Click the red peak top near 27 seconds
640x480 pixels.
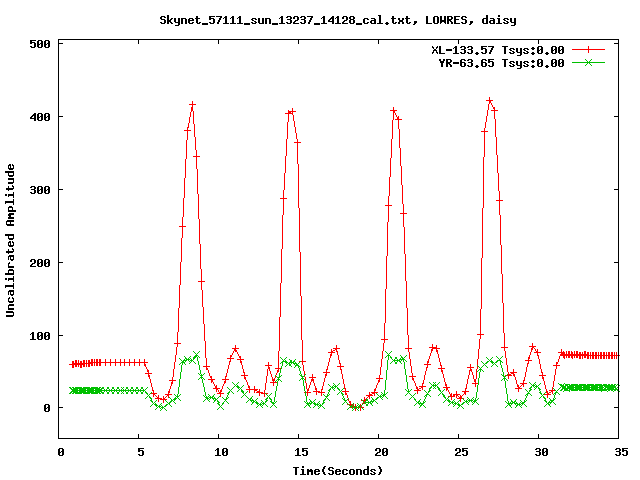click(490, 100)
